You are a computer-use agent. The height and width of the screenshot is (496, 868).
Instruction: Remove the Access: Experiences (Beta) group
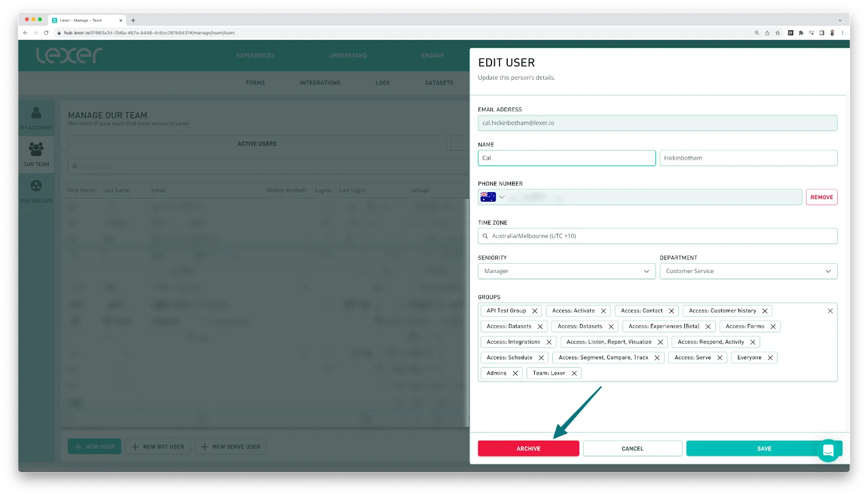click(708, 327)
